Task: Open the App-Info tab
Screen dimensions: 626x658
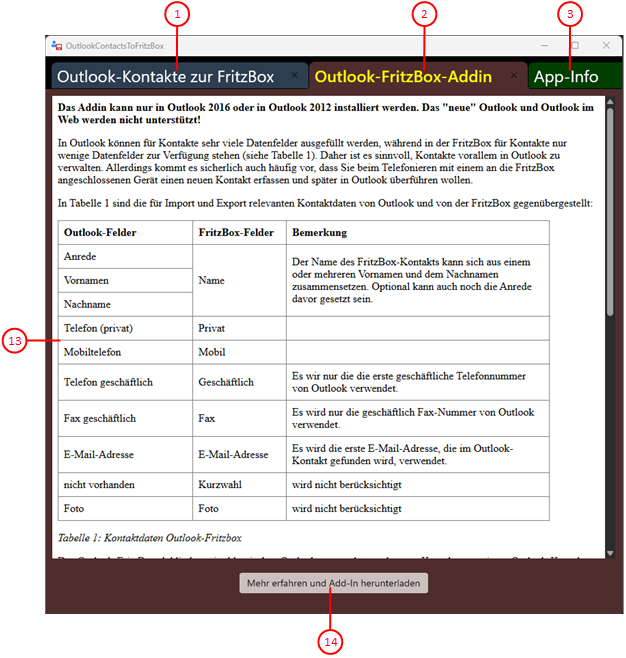Action: pyautogui.click(x=566, y=76)
